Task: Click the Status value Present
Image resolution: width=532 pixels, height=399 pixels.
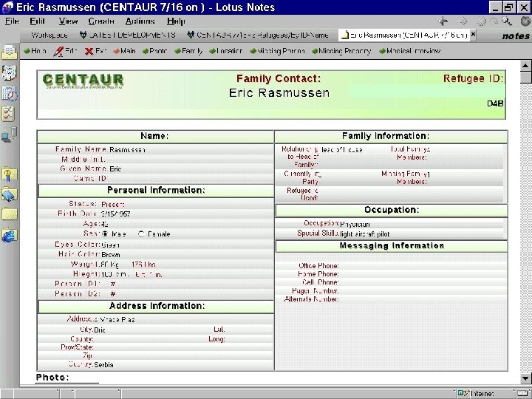Action: (113, 205)
